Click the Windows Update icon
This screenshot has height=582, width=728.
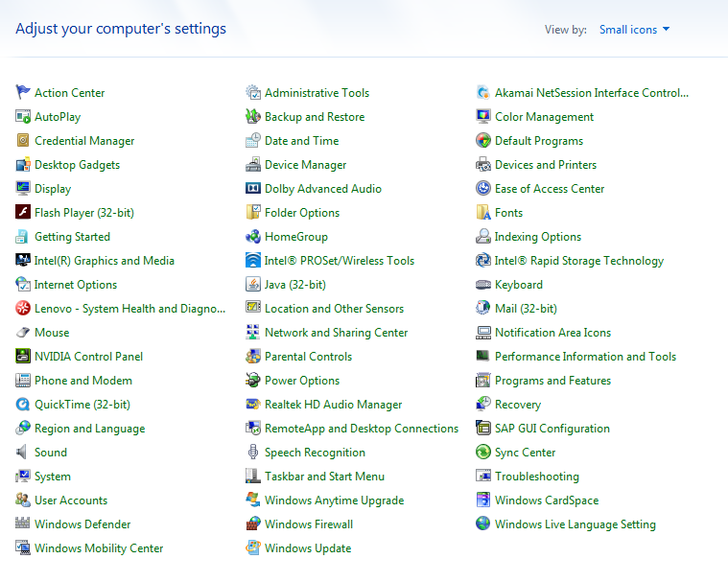click(253, 548)
